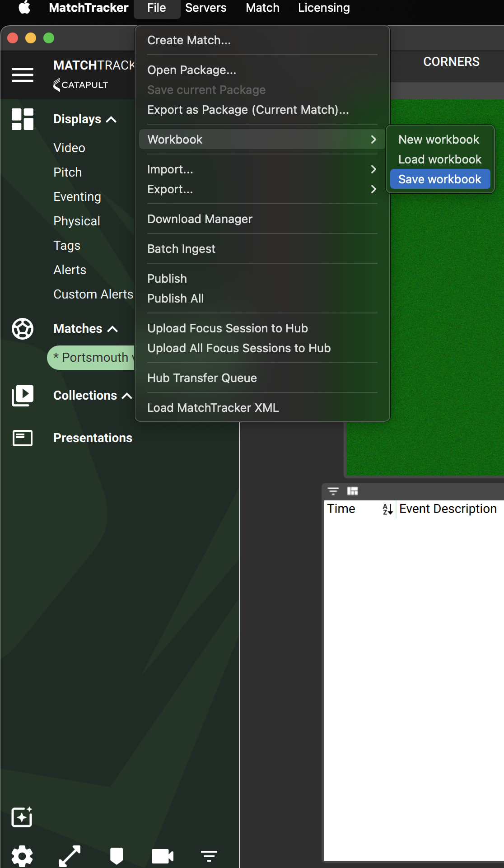Open the Servers menu
The height and width of the screenshot is (868, 504).
[206, 8]
